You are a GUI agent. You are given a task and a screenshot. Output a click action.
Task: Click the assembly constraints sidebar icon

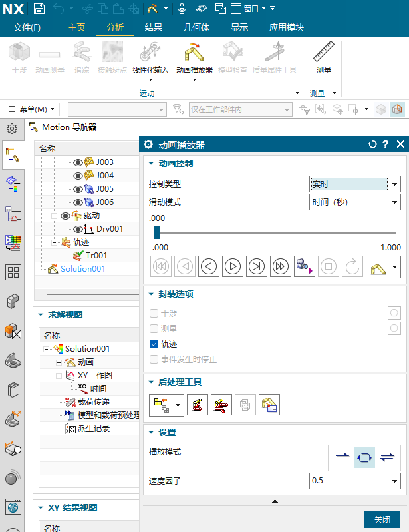click(x=13, y=331)
